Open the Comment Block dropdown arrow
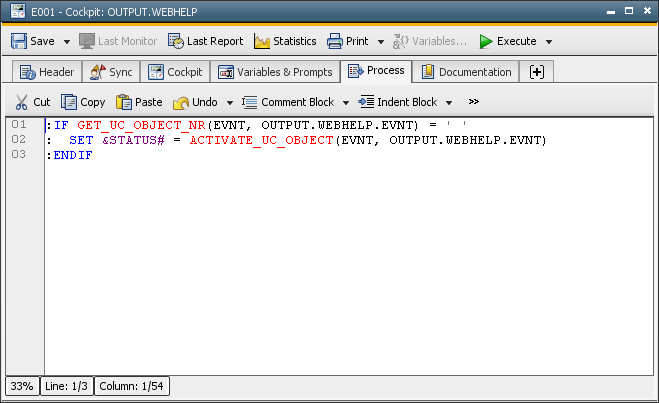Screen dimensions: 659x403 346,103
